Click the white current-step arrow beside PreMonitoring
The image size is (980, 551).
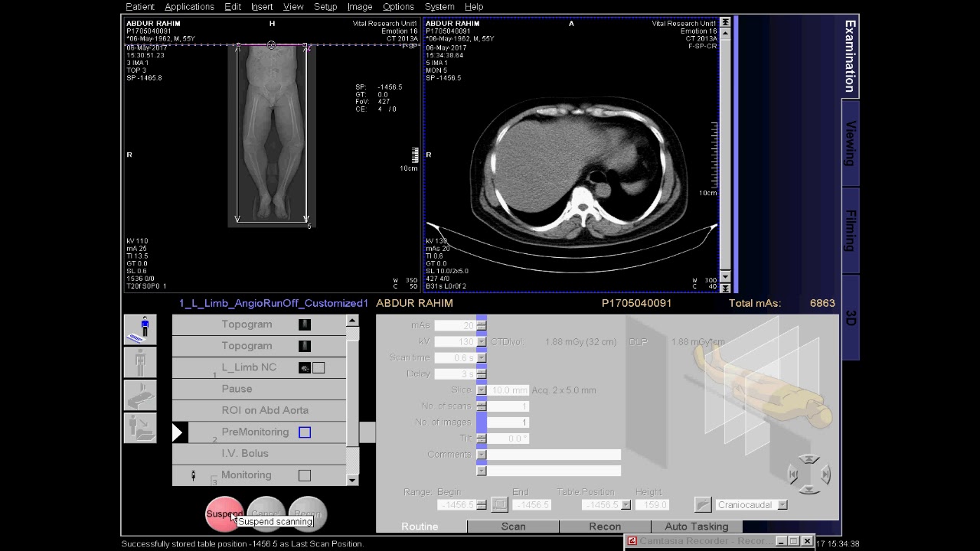click(178, 432)
